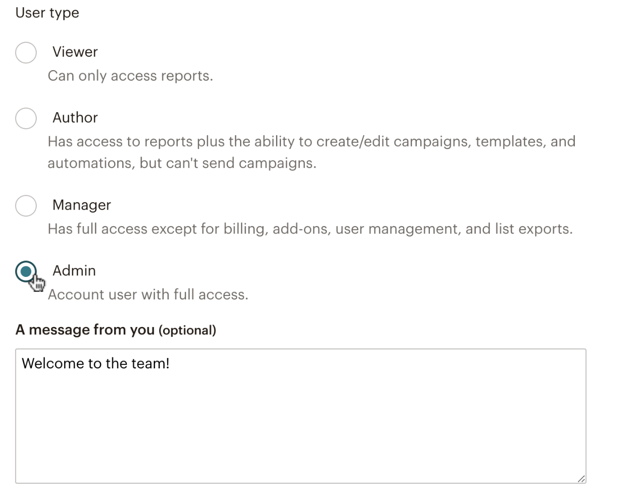Click the Admin label text

74,271
